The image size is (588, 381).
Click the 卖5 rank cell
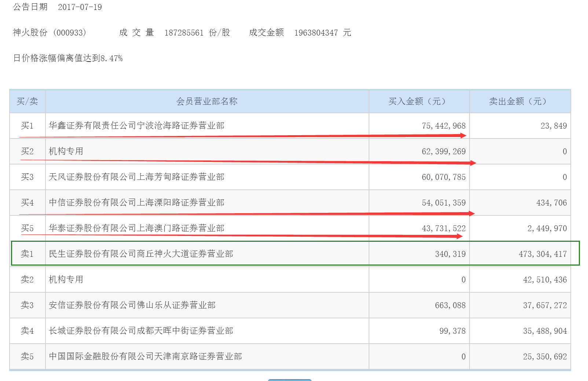coord(28,356)
